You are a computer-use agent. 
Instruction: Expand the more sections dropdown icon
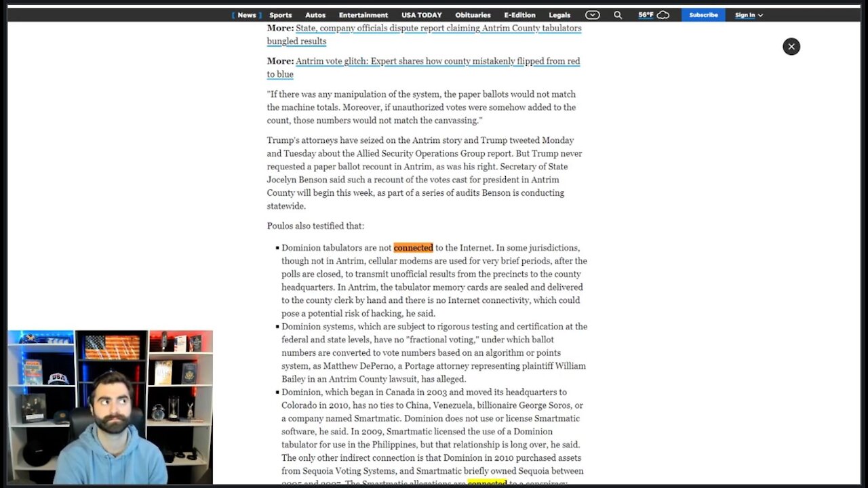pos(592,15)
